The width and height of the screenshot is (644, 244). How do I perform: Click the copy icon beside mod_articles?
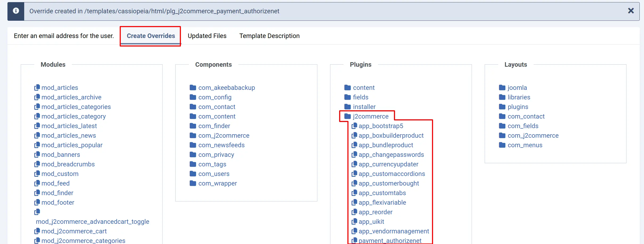tap(37, 87)
